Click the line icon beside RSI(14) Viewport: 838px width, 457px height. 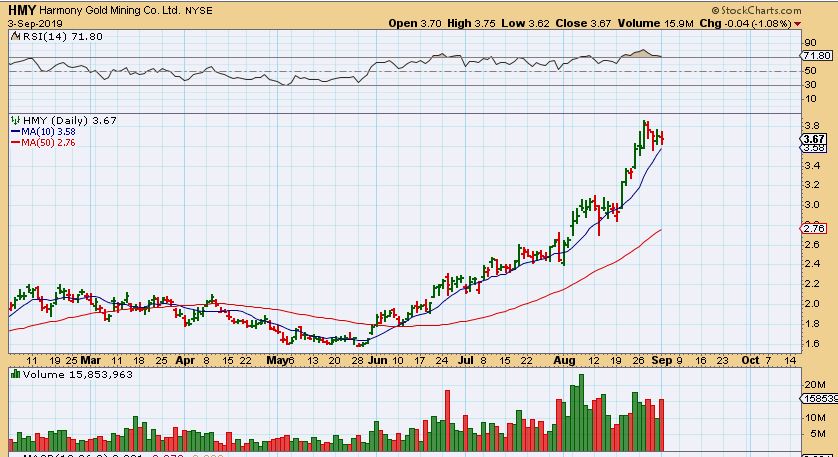pyautogui.click(x=15, y=36)
